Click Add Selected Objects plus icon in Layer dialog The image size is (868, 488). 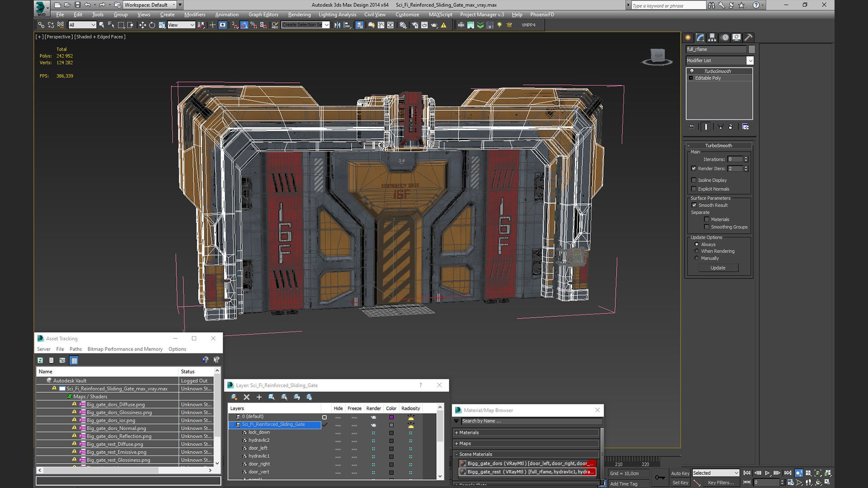(259, 397)
